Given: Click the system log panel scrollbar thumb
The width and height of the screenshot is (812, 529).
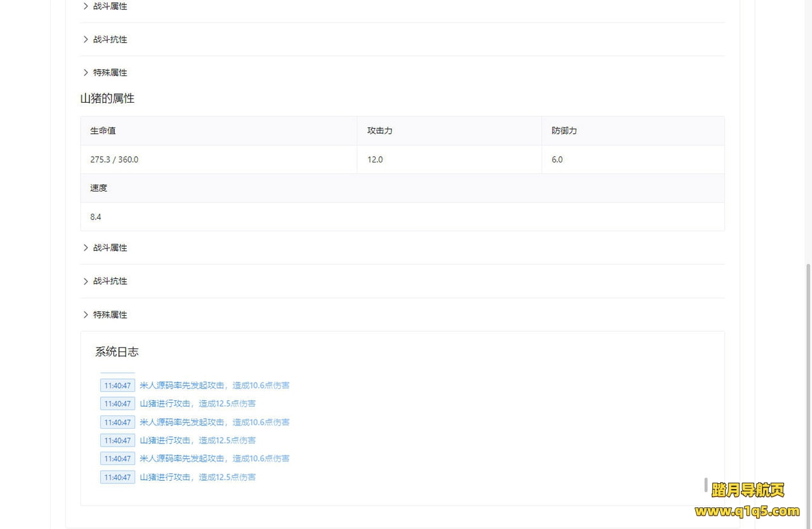Looking at the screenshot, I should pos(706,485).
